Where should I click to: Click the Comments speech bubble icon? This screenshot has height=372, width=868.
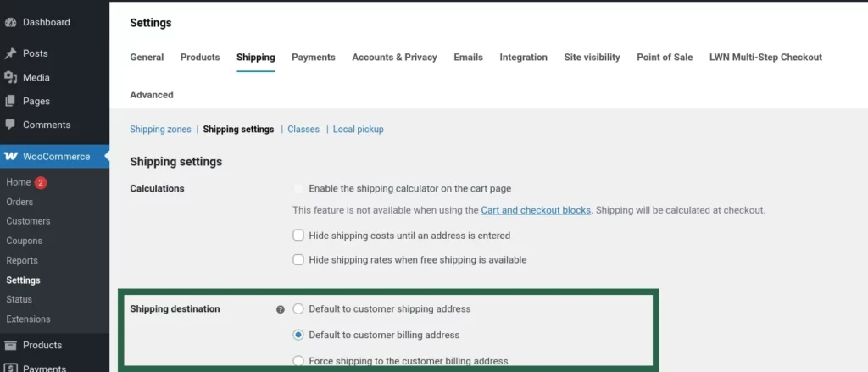[x=11, y=125]
